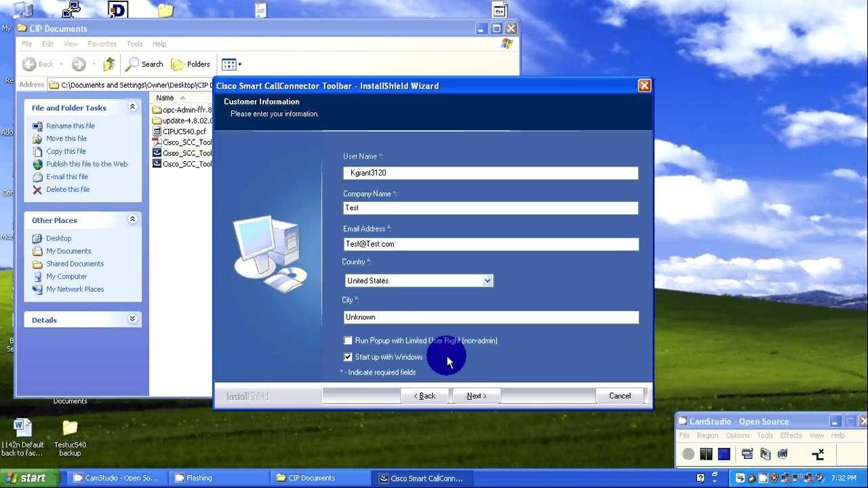Open Effects menu in CamStudio
The image size is (868, 488).
(x=791, y=435)
